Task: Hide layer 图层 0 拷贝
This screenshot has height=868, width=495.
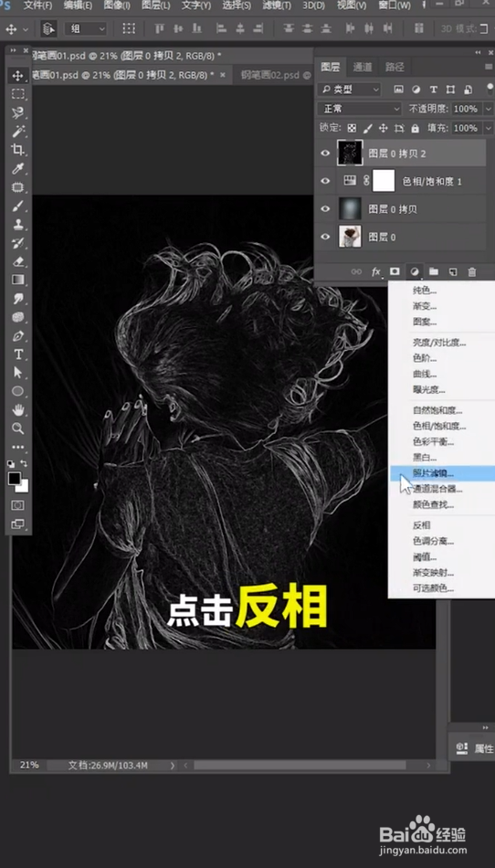Action: (x=325, y=208)
